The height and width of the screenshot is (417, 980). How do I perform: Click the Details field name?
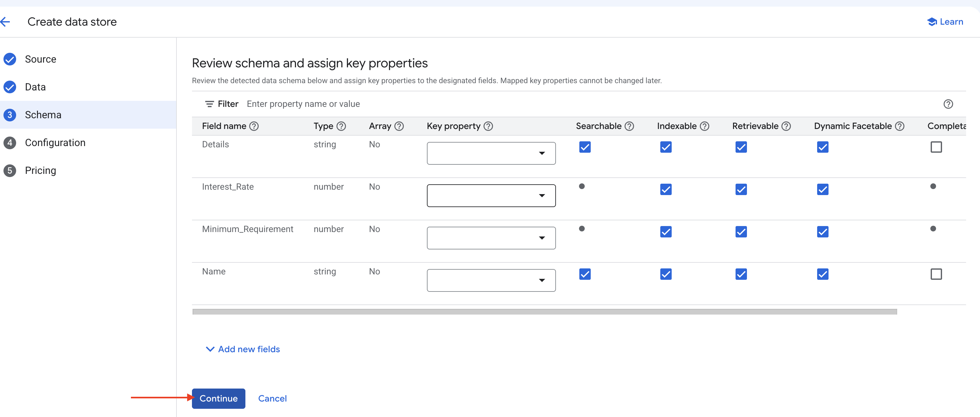(x=215, y=144)
